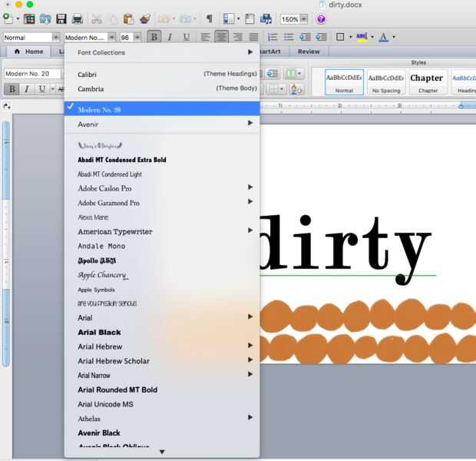The image size is (476, 461).
Task: Open the Toolbox icon
Action: point(250,19)
